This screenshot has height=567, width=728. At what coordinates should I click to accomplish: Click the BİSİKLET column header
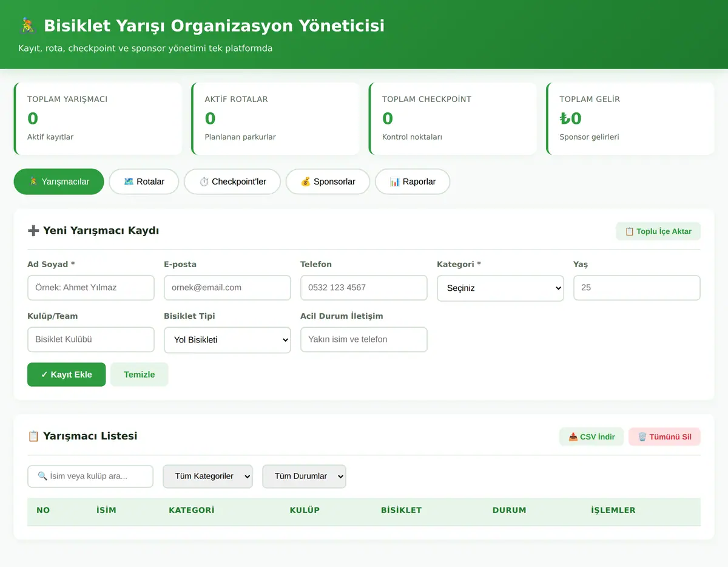[401, 510]
